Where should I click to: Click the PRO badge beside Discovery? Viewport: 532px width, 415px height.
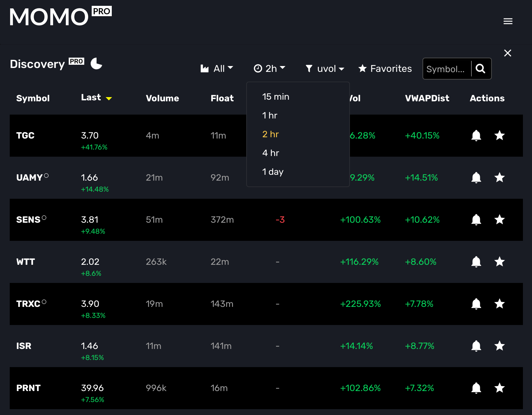tap(76, 61)
